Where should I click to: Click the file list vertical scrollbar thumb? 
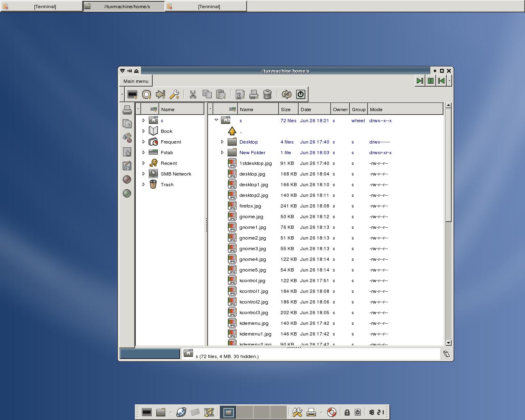pos(448,165)
